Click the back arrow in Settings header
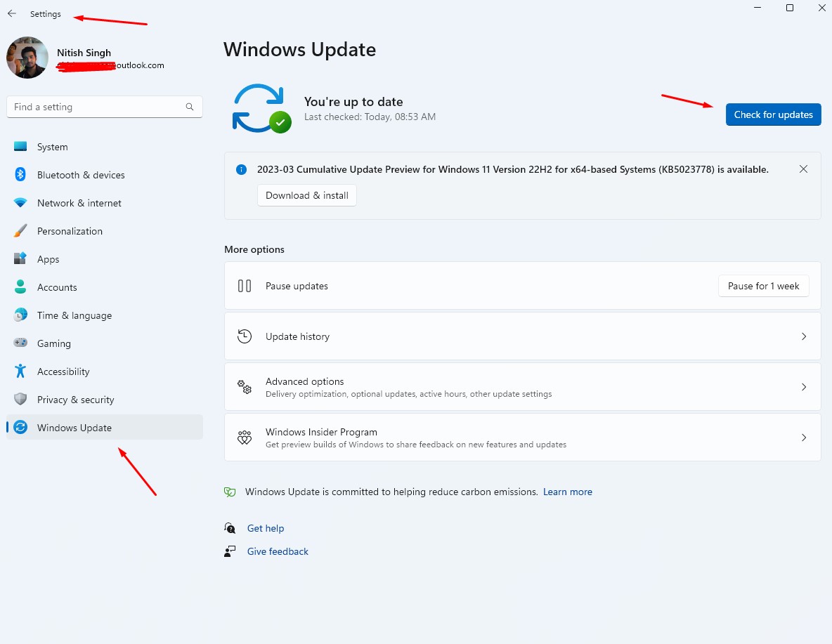This screenshot has height=644, width=832. click(12, 14)
